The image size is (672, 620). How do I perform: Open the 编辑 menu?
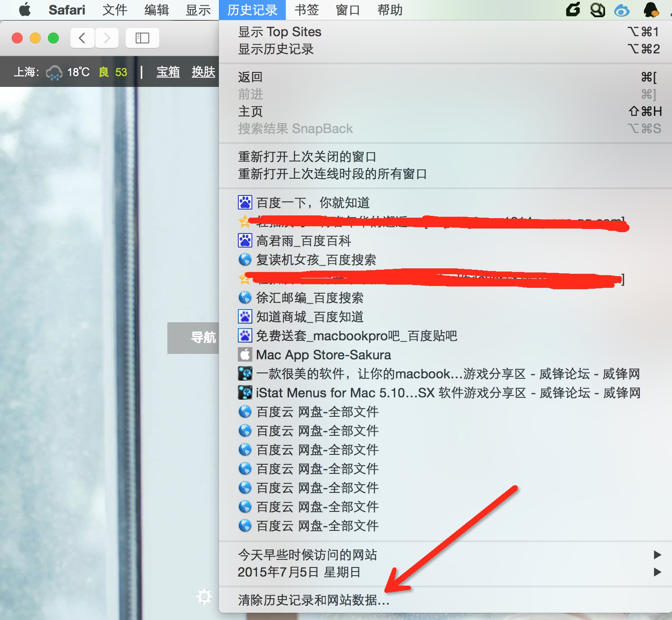tap(156, 10)
